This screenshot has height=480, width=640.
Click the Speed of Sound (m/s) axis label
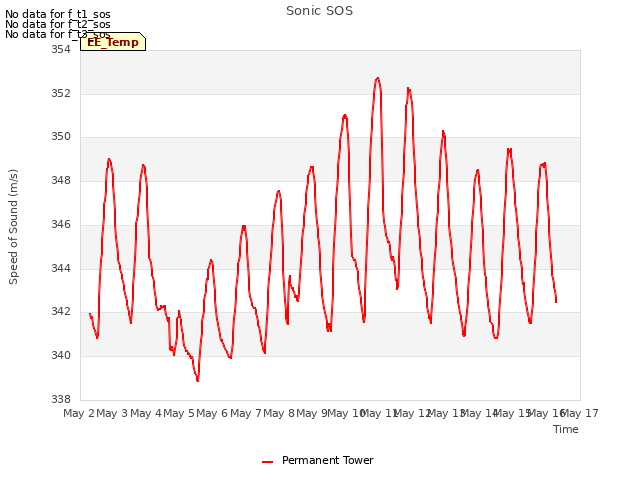coord(13,227)
